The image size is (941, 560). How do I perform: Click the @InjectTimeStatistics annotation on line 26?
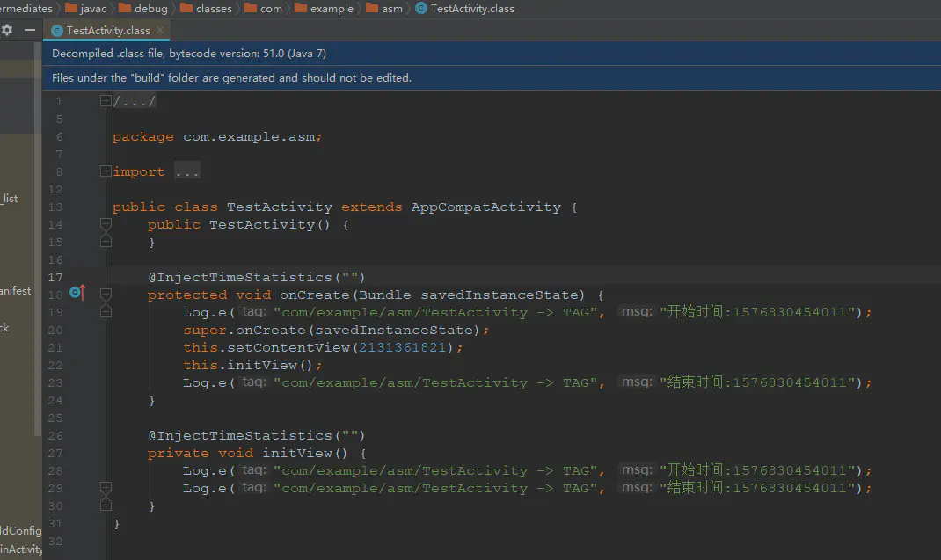click(256, 435)
